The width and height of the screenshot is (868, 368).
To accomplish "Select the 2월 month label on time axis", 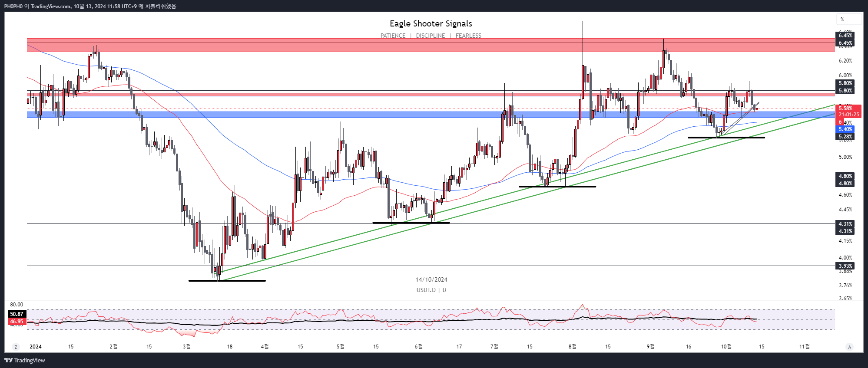I will [x=113, y=347].
